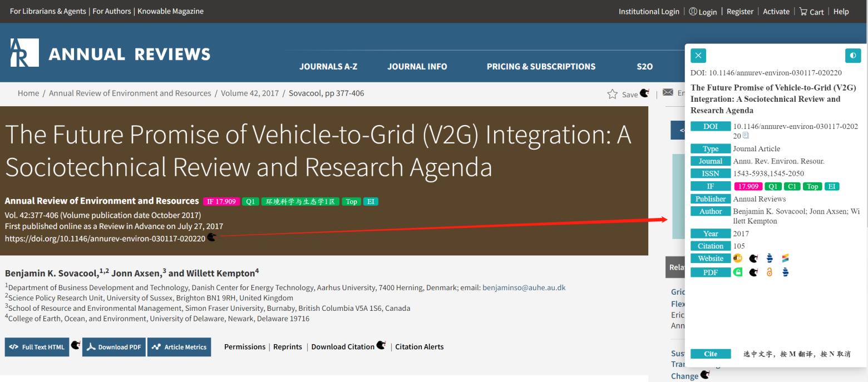Open Pricing & Subscriptions menu
This screenshot has width=868, height=382.
click(x=541, y=67)
